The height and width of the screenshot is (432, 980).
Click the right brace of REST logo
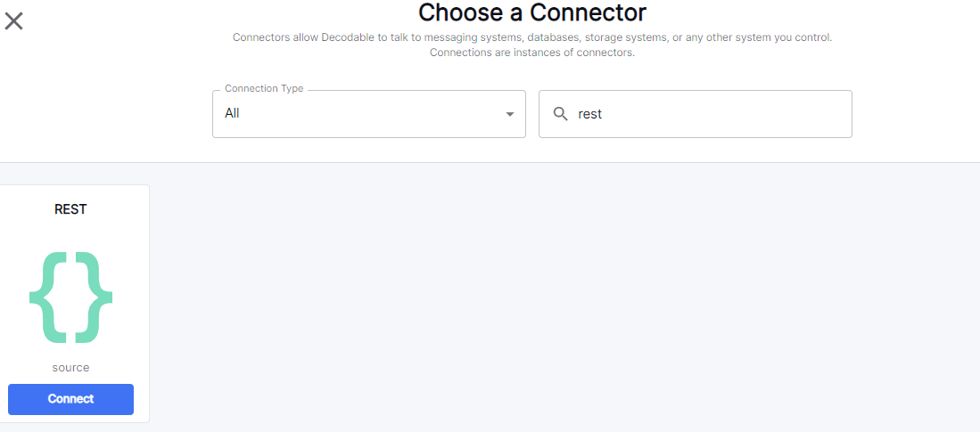(95, 298)
